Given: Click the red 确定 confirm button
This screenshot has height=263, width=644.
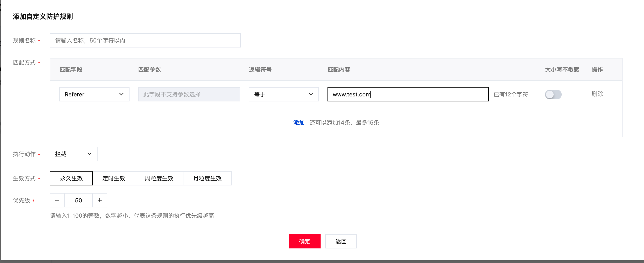Looking at the screenshot, I should (305, 241).
